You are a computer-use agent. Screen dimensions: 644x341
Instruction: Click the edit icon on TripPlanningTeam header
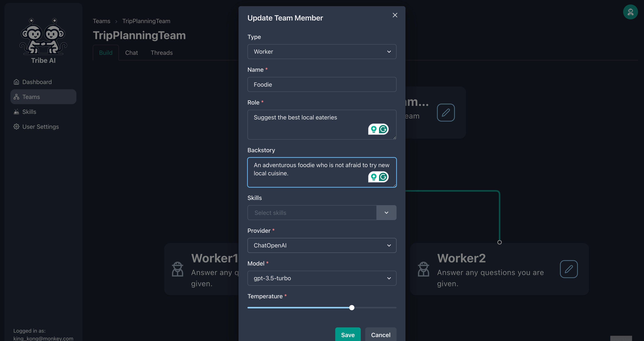pyautogui.click(x=446, y=112)
